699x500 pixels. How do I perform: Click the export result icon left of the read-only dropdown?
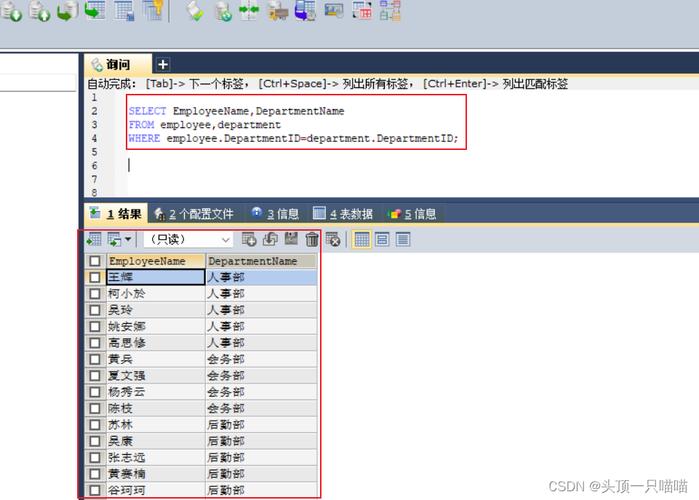pyautogui.click(x=94, y=240)
